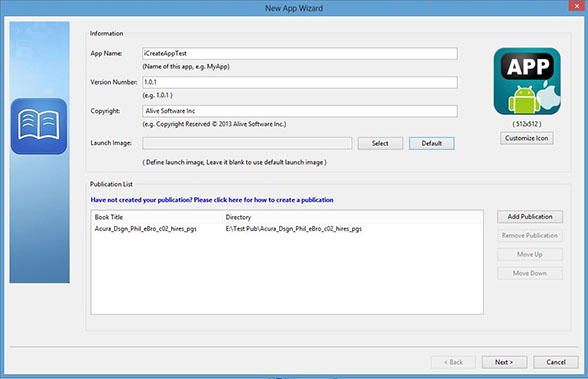Click the Add Publication button

coord(530,217)
